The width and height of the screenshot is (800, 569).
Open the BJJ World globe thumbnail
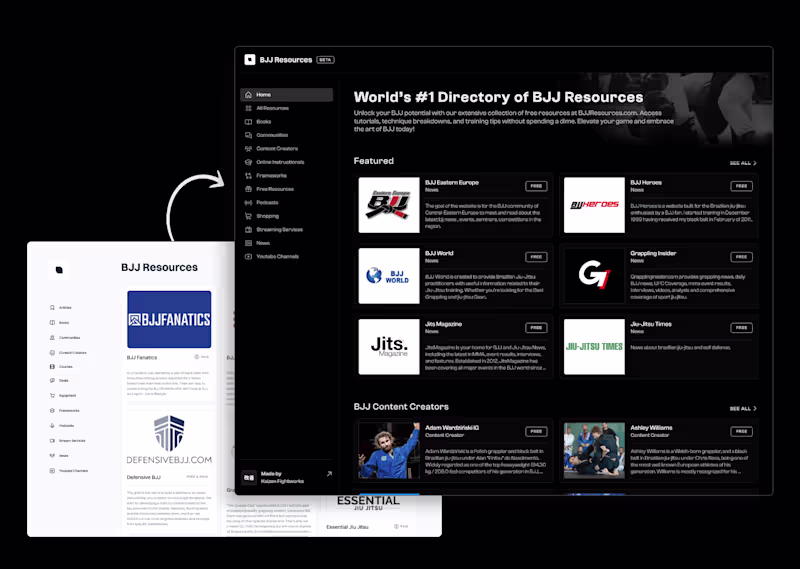click(389, 276)
